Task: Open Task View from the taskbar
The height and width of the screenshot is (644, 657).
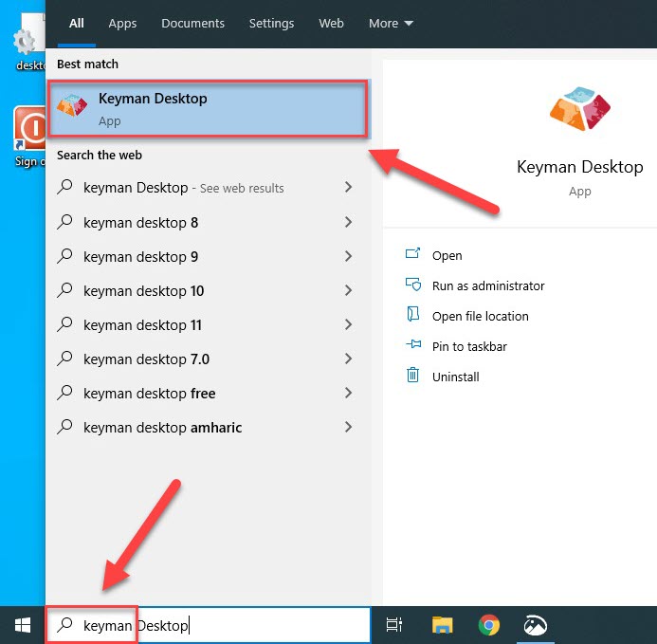Action: click(x=394, y=625)
